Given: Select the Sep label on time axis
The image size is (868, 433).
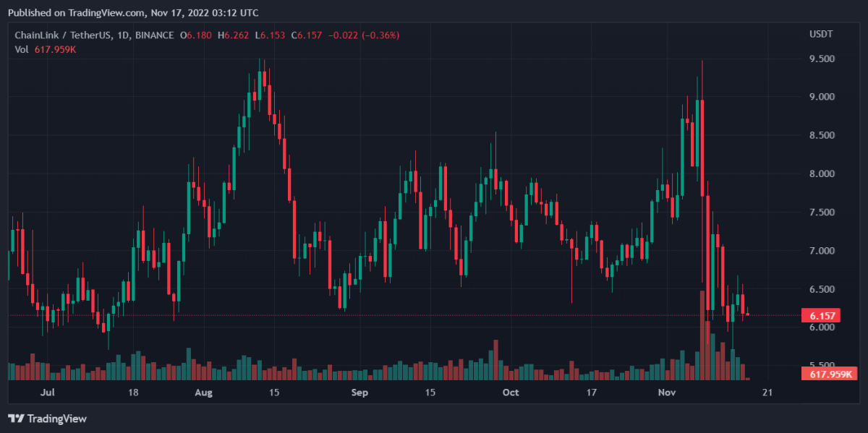Looking at the screenshot, I should [x=359, y=393].
